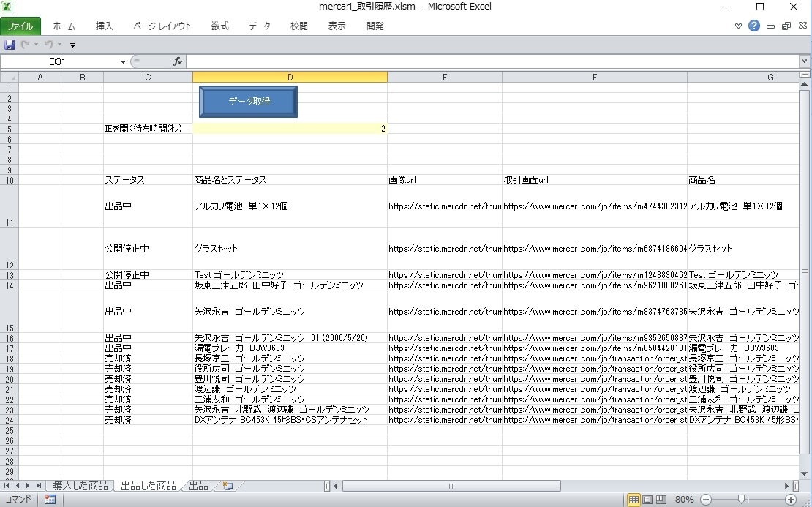Open the ファイル tab

[20, 26]
